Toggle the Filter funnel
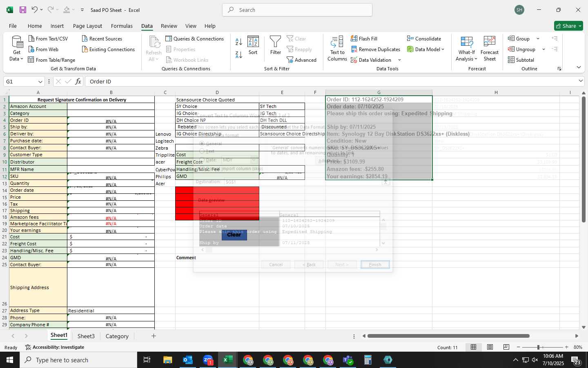The height and width of the screenshot is (368, 588). pos(276,45)
